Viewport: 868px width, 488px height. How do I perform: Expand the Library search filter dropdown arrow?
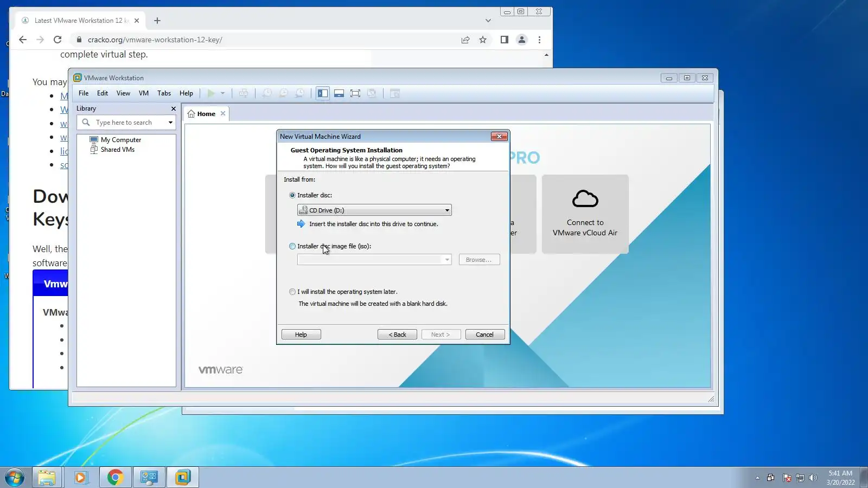click(171, 123)
